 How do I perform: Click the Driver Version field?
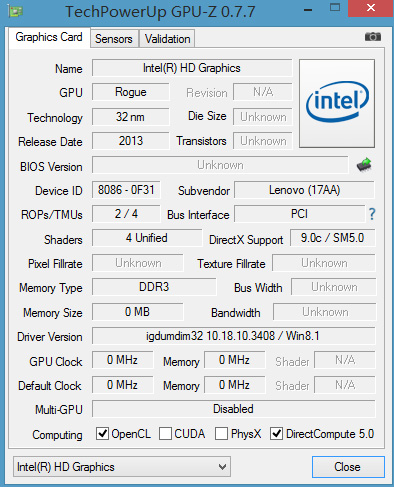[x=233, y=336]
